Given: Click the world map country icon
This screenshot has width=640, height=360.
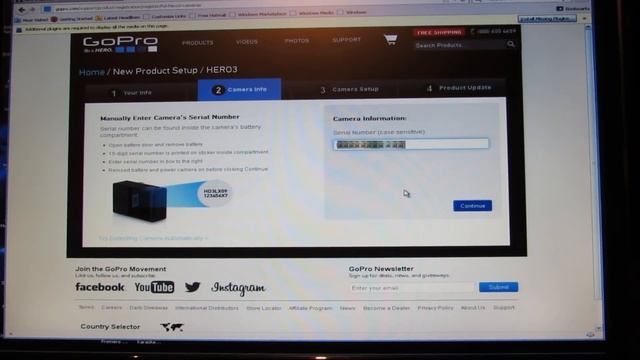Looking at the screenshot, I should tap(172, 327).
